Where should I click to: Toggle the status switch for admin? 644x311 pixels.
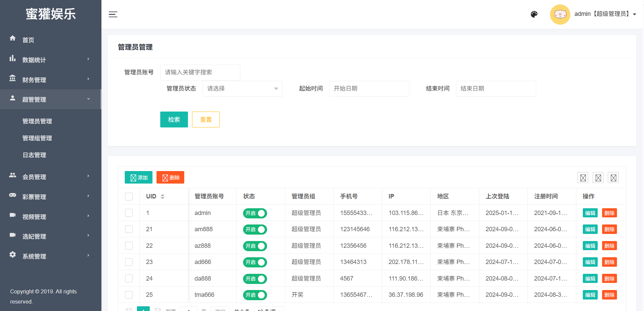(255, 213)
